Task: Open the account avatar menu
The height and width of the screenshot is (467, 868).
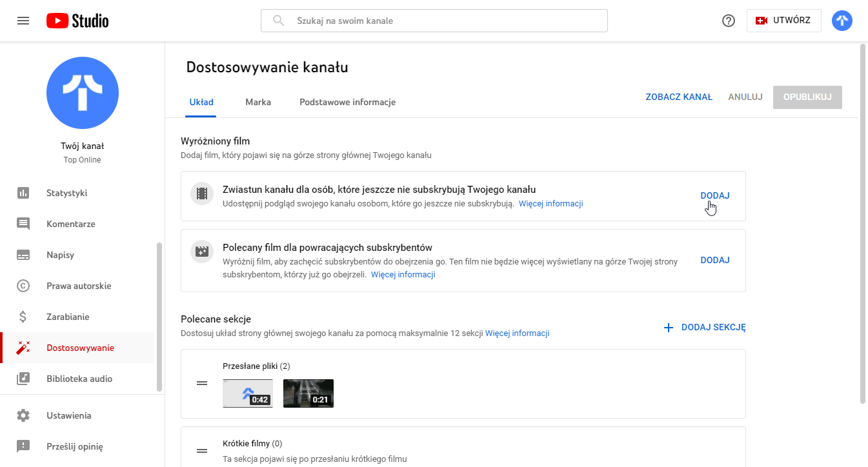Action: 842,21
